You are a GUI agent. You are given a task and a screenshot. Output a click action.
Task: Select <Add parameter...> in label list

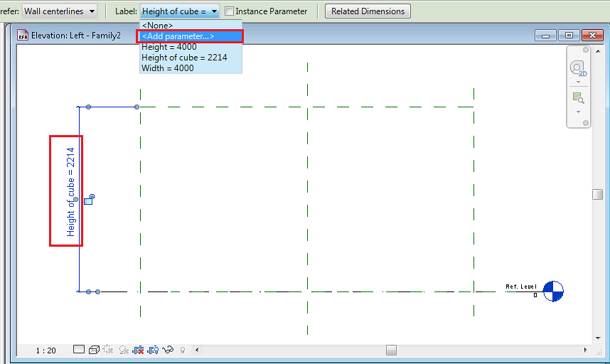(191, 36)
